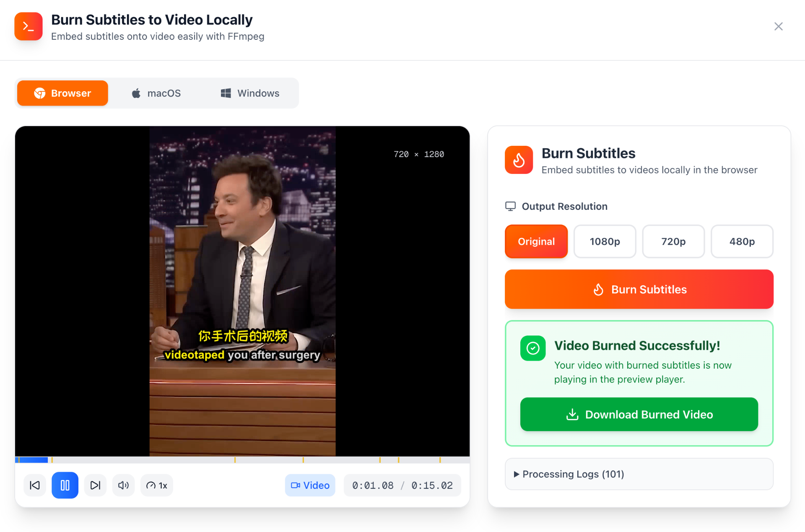805x532 pixels.
Task: Select Original output resolution
Action: [536, 241]
